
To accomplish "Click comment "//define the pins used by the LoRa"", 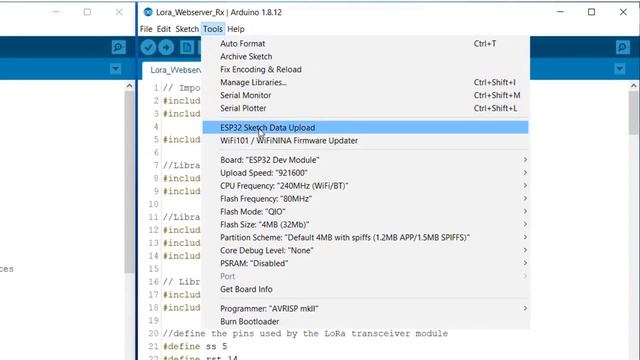I will coord(254,333).
